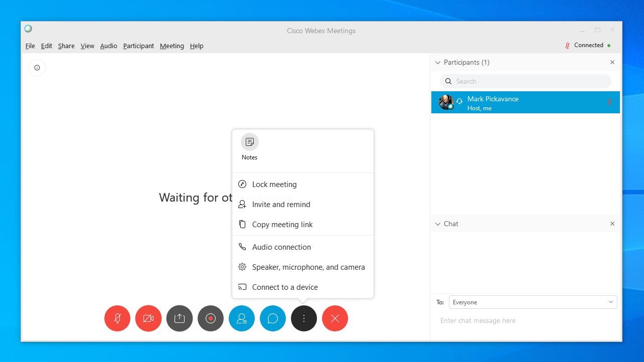Screen dimensions: 644x362
Task: Open the Audio menu
Action: click(108, 46)
